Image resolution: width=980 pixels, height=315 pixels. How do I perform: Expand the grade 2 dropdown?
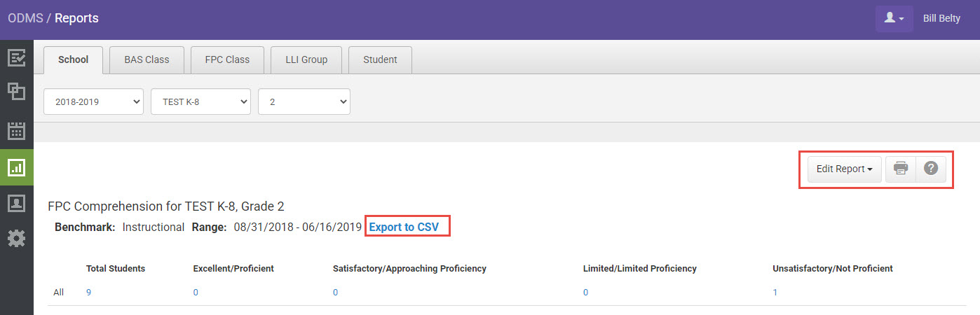(304, 101)
